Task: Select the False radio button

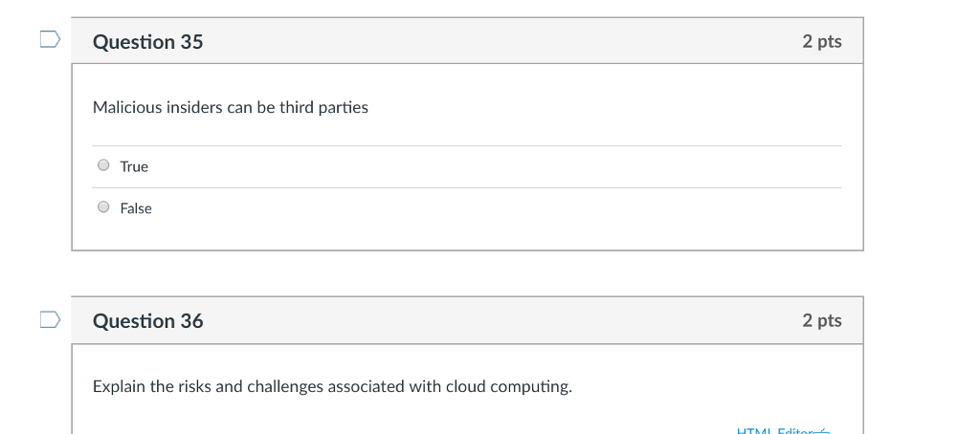Action: (x=103, y=207)
